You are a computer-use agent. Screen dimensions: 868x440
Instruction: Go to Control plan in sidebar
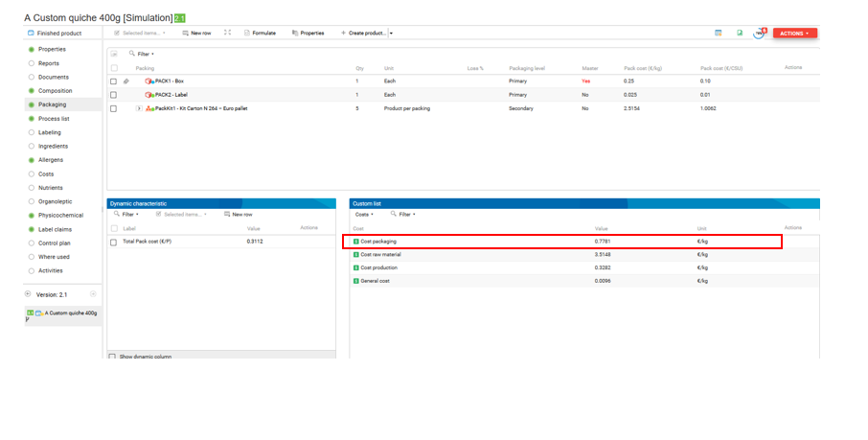tap(55, 243)
